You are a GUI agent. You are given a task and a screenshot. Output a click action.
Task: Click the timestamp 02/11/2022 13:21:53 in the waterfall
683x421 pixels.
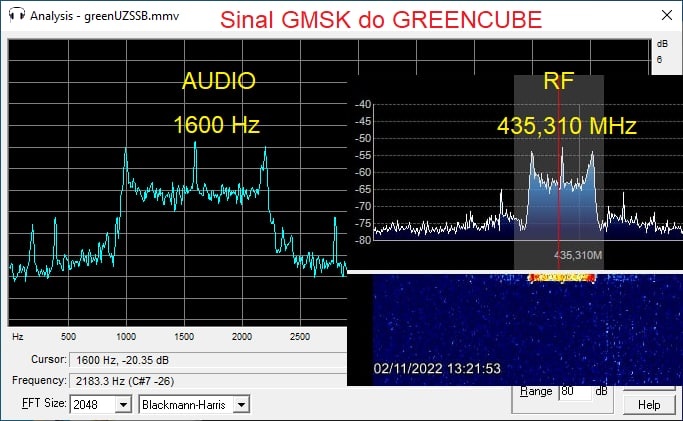437,369
